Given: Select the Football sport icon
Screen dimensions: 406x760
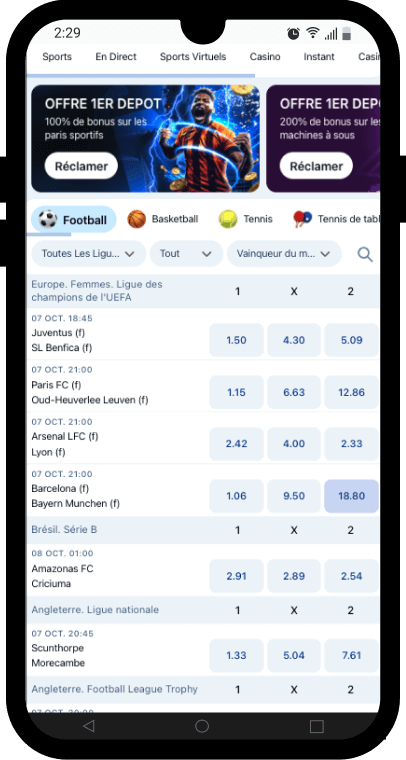Looking at the screenshot, I should click(x=47, y=219).
